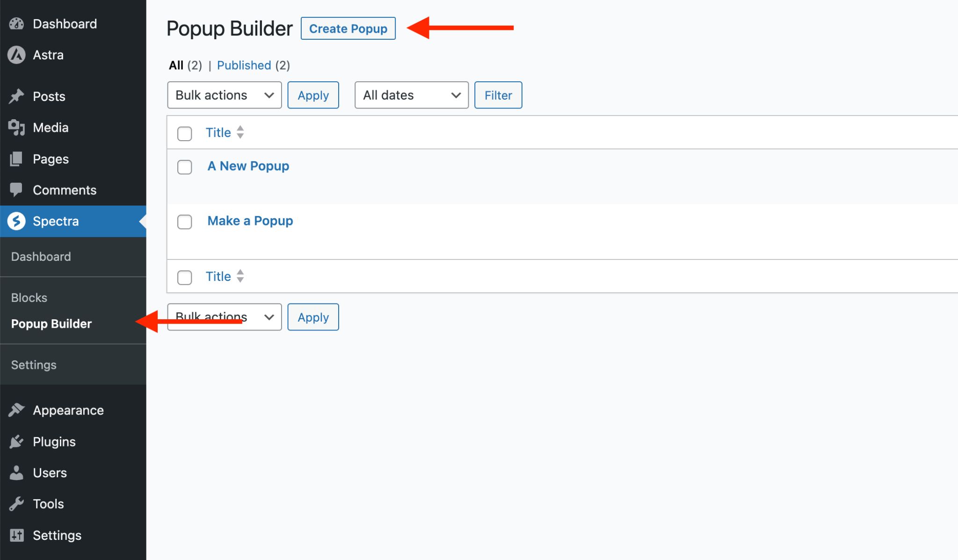Click the Filter button to apply date
This screenshot has height=560, width=958.
point(498,95)
